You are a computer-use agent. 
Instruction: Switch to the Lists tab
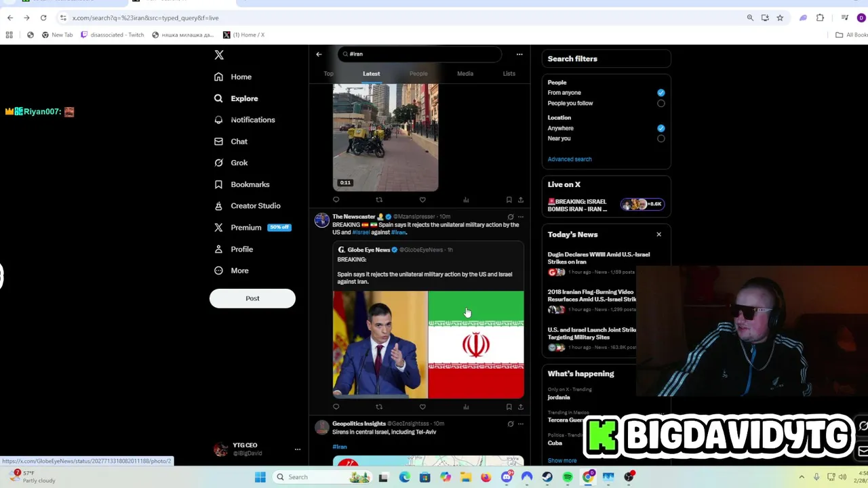tap(509, 74)
